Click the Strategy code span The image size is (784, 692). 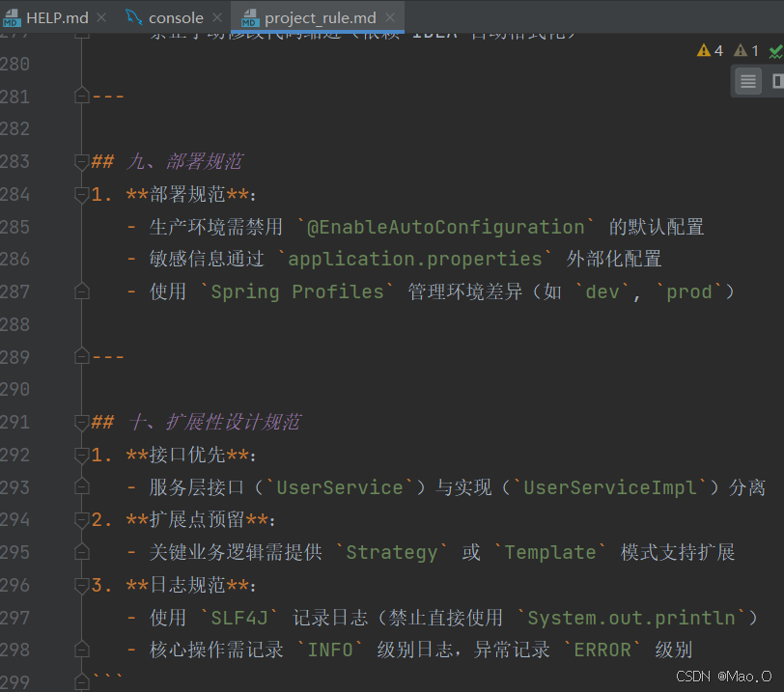(x=391, y=553)
